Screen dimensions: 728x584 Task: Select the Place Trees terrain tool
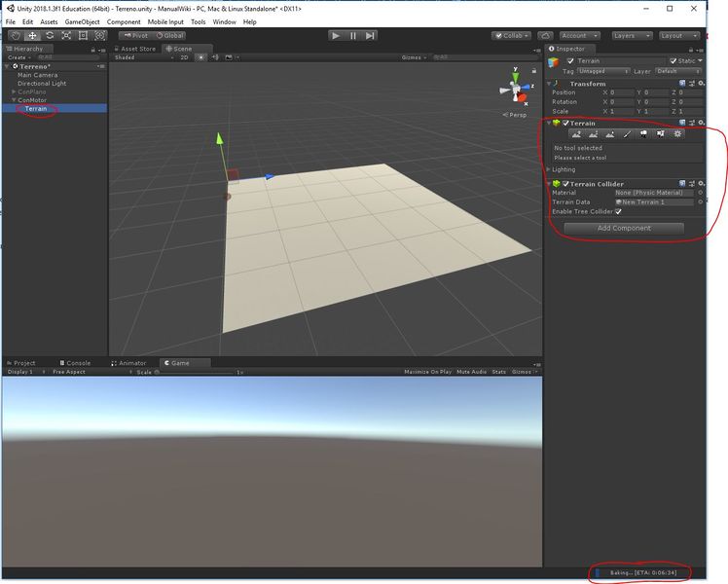coord(643,134)
